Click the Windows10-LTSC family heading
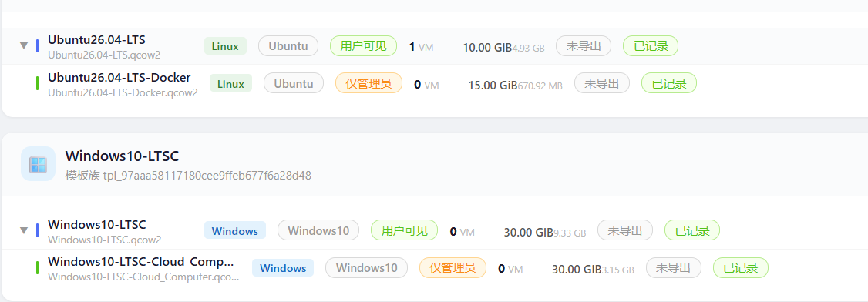The width and height of the screenshot is (868, 302). 122,156
